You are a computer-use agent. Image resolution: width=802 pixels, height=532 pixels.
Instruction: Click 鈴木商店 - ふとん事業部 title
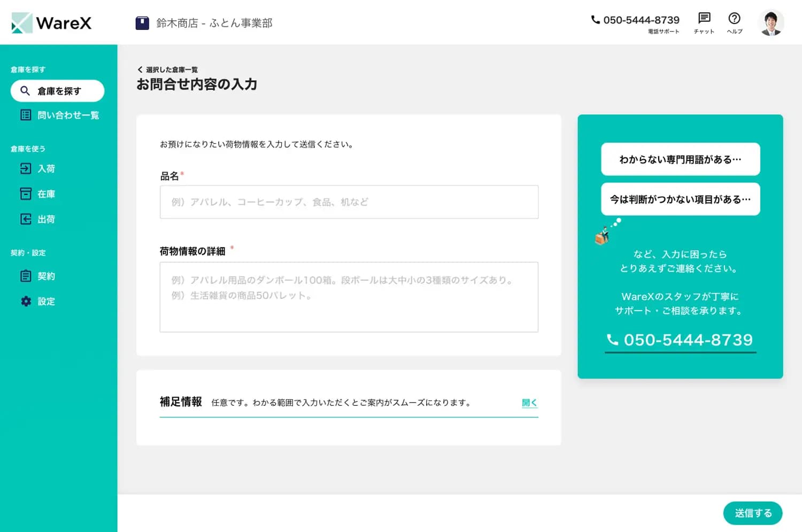tap(214, 23)
